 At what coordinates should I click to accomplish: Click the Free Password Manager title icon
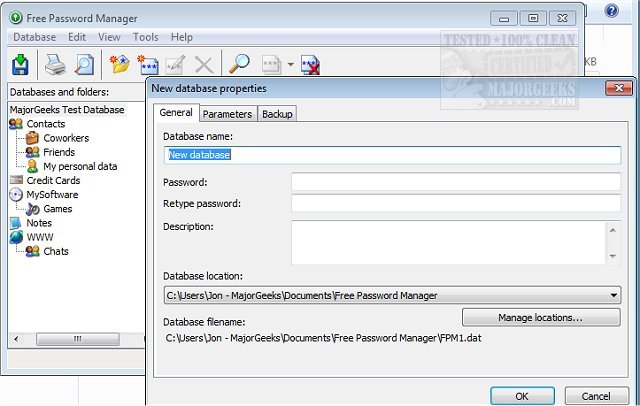[16, 18]
